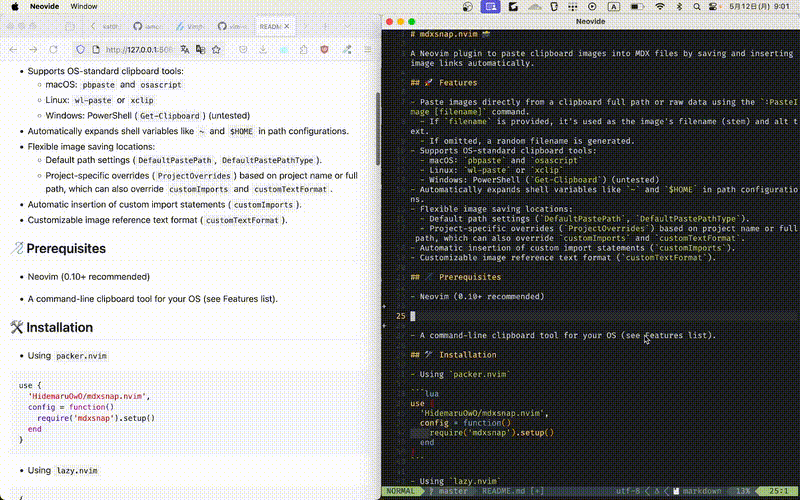Click the NORMAL mode indicator in Neovide statusline
The width and height of the screenshot is (800, 500).
click(x=401, y=491)
